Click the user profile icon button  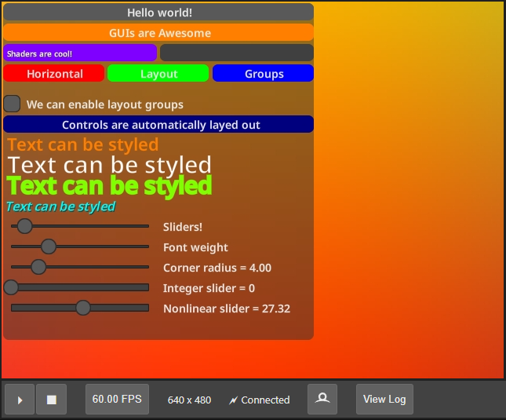pyautogui.click(x=322, y=399)
